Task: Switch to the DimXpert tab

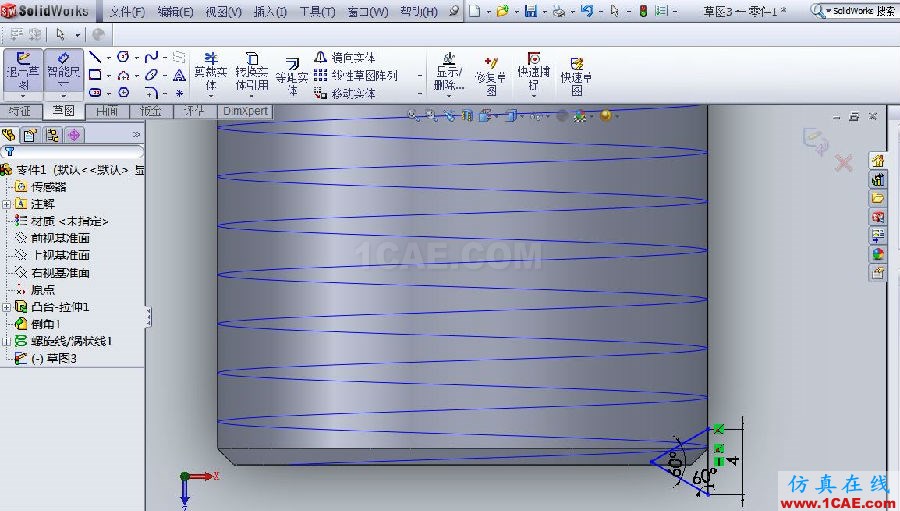Action: coord(245,111)
